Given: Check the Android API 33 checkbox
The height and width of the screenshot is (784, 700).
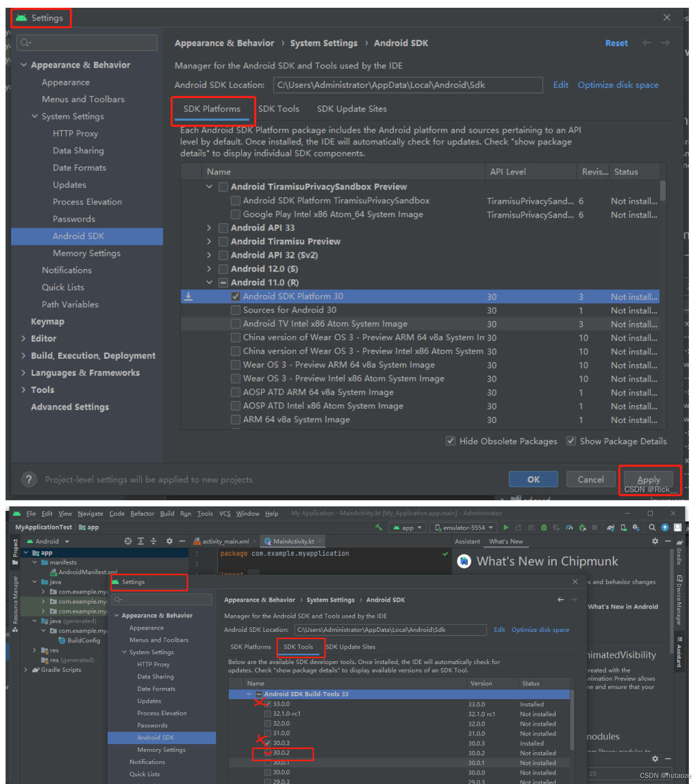Looking at the screenshot, I should coord(223,228).
